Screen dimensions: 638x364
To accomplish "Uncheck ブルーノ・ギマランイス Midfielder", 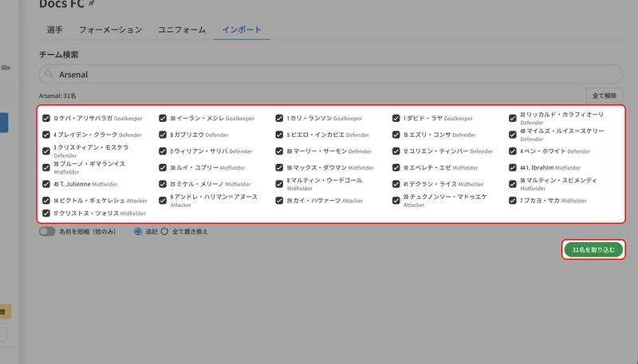I will pyautogui.click(x=46, y=167).
